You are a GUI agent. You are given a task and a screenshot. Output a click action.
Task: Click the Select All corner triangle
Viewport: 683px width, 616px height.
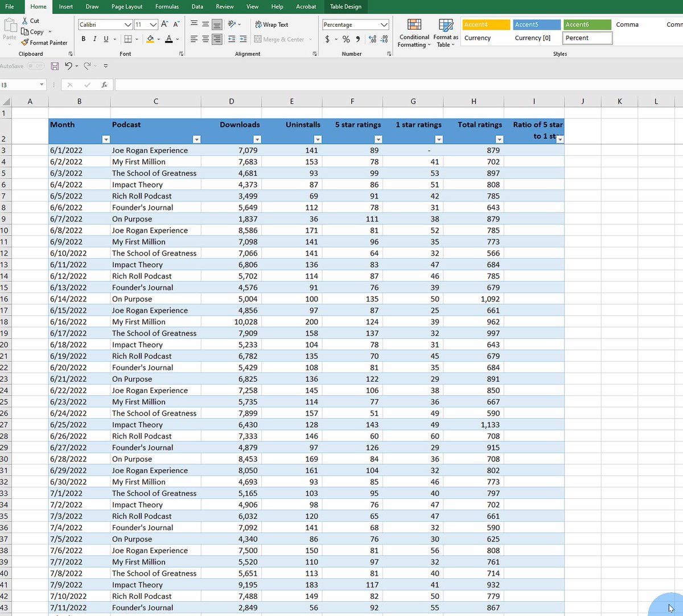click(6, 102)
